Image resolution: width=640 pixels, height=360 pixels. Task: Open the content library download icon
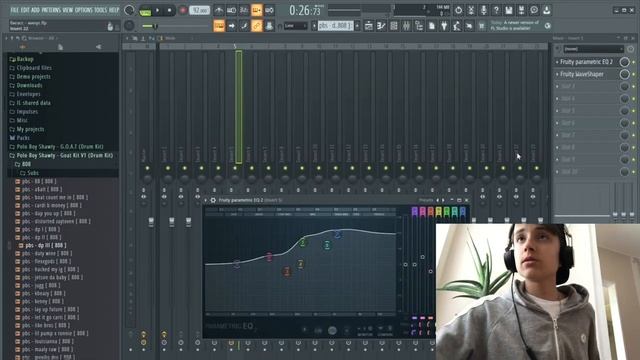(x=547, y=10)
